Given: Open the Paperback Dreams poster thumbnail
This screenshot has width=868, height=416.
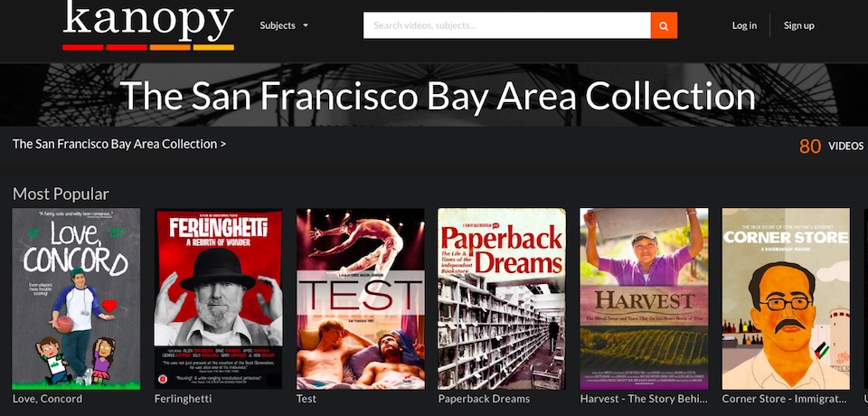Looking at the screenshot, I should point(502,299).
